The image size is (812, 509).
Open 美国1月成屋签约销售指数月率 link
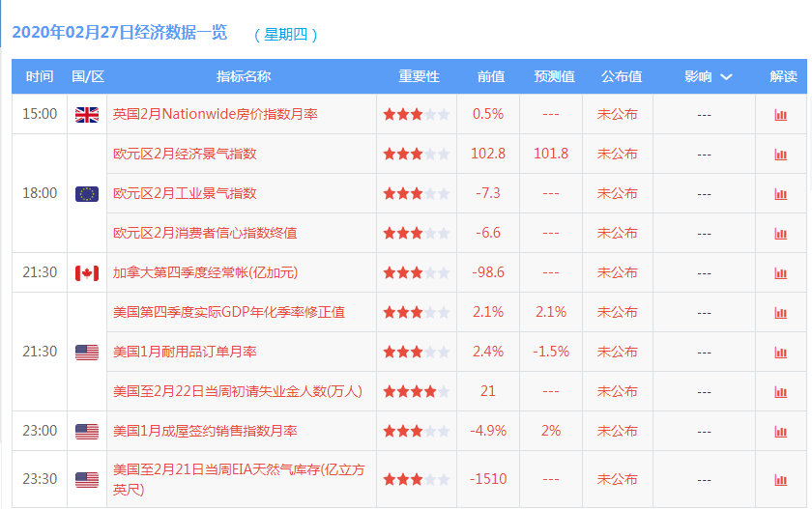coord(205,431)
